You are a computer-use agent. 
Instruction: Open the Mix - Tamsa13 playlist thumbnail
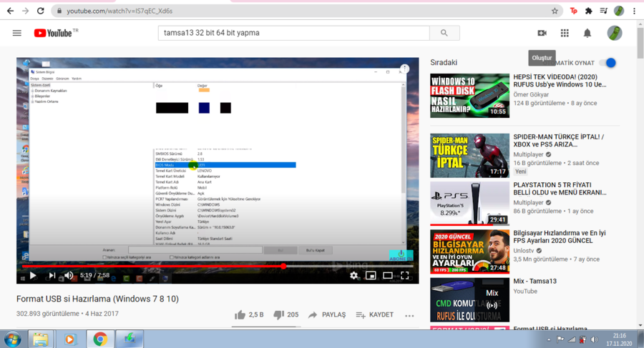click(470, 299)
